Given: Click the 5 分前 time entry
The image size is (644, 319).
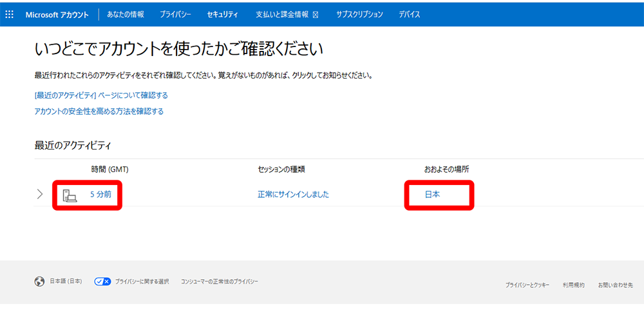Looking at the screenshot, I should coord(100,195).
